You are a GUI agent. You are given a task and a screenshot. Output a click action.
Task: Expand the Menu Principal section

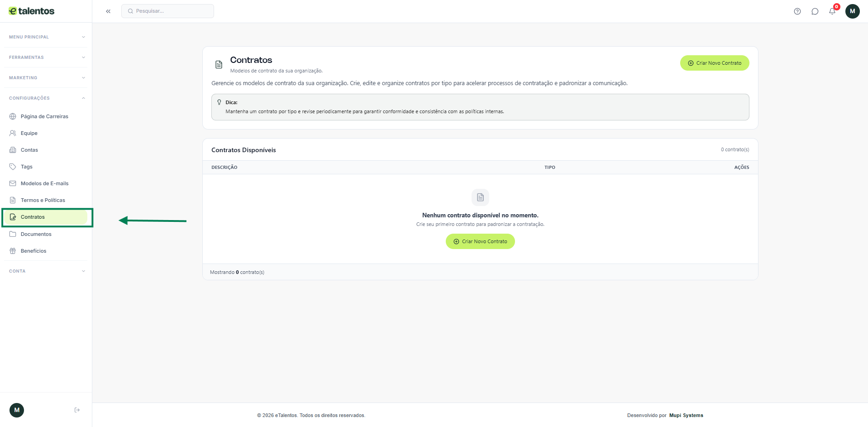pyautogui.click(x=47, y=37)
